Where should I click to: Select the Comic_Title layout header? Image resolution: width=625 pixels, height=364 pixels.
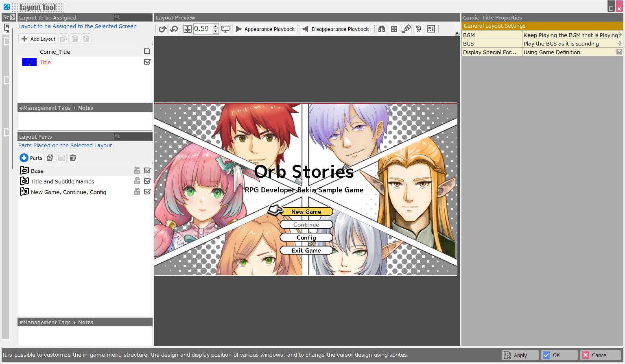[x=55, y=52]
